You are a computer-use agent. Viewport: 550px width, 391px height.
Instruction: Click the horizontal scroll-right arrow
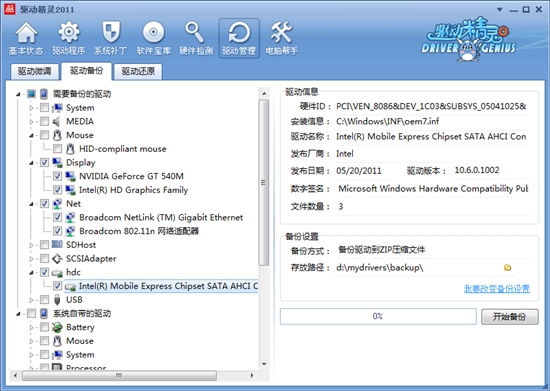[x=251, y=376]
